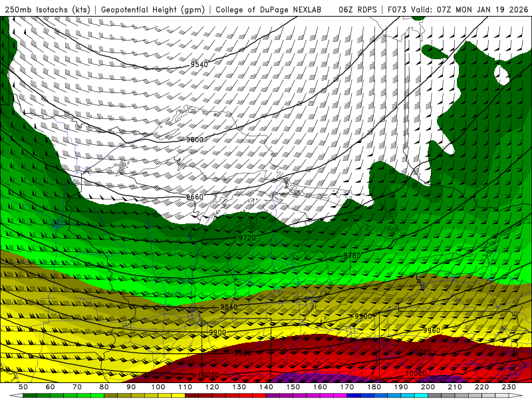Screen dimensions: 532x399
Task: Select the 9780 height contour label
Action: pos(352,255)
